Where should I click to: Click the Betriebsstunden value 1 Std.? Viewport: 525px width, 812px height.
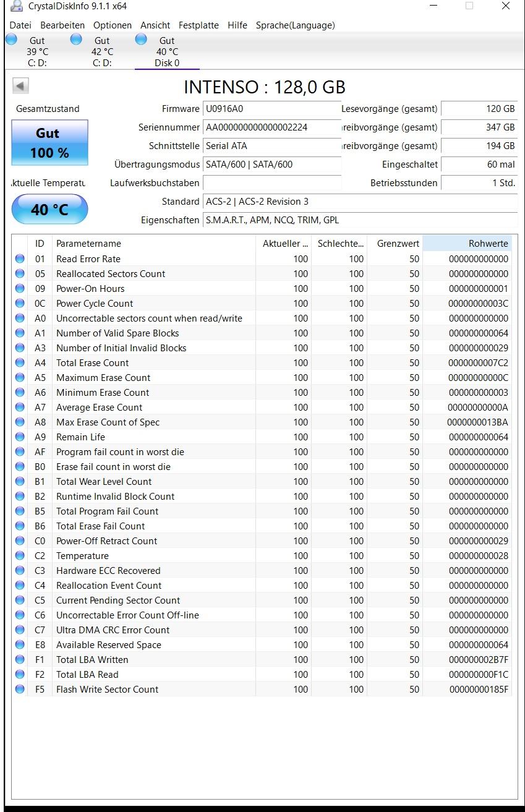tap(480, 183)
